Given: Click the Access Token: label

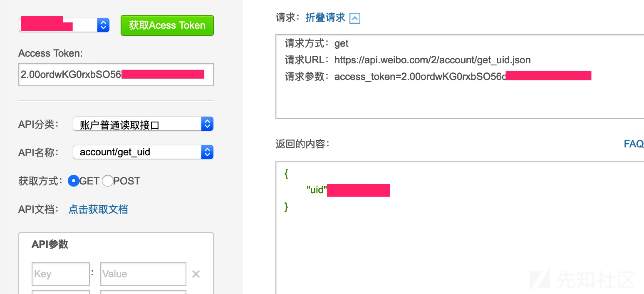Looking at the screenshot, I should click(x=51, y=53).
